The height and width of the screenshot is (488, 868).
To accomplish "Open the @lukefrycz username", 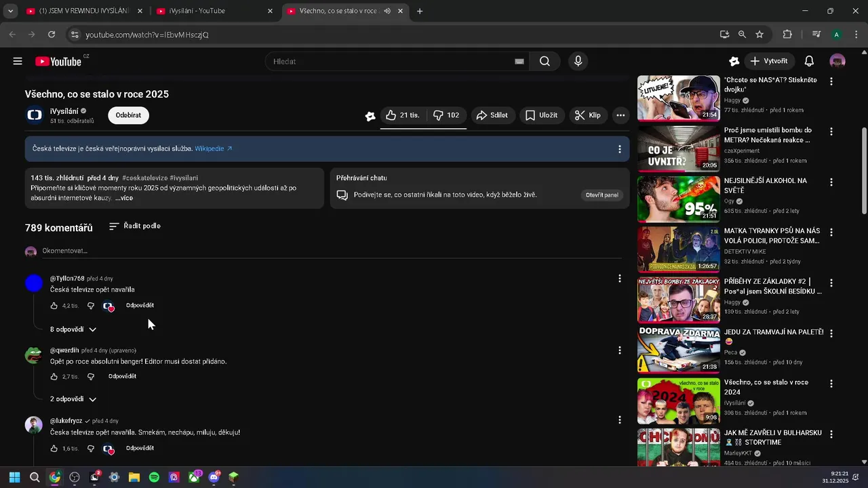I will (66, 421).
